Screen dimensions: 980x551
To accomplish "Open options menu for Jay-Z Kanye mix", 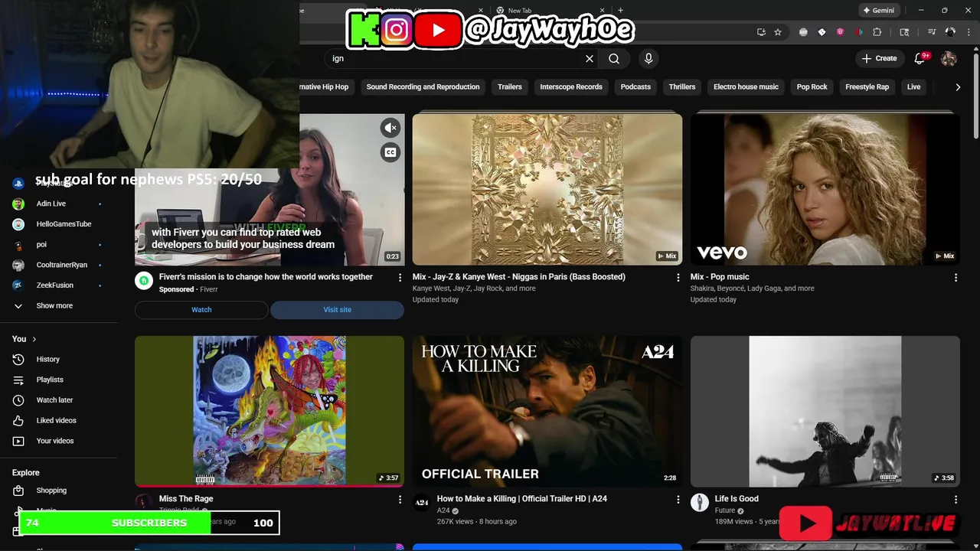I will click(678, 277).
